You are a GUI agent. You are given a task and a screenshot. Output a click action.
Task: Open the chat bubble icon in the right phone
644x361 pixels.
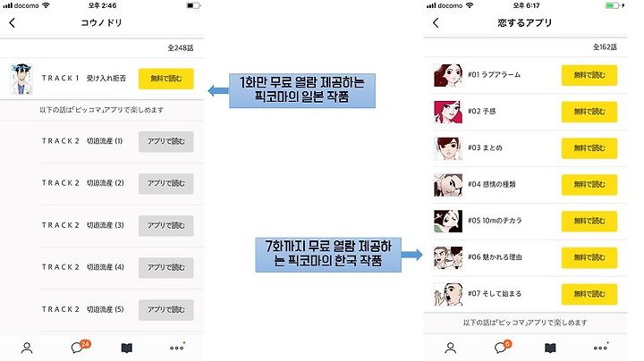503,347
